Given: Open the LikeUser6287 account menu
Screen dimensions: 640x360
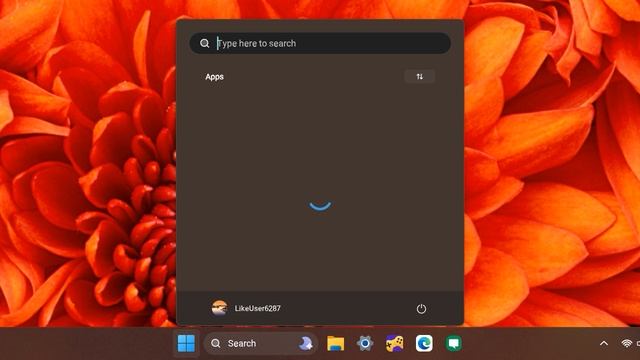Looking at the screenshot, I should coord(246,308).
